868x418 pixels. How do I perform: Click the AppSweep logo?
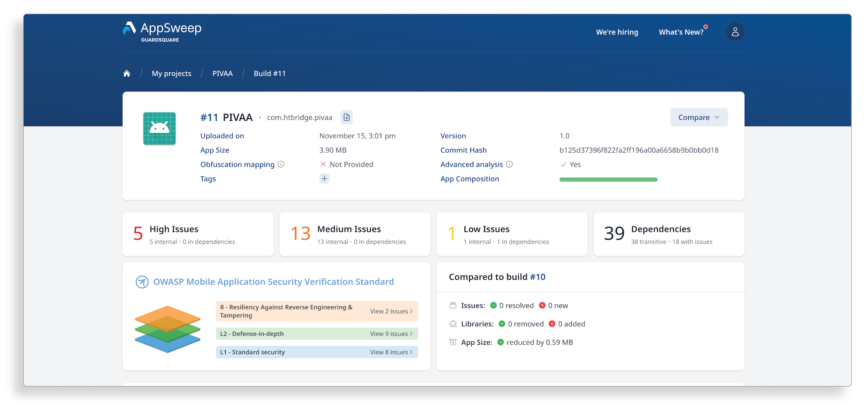tap(162, 31)
